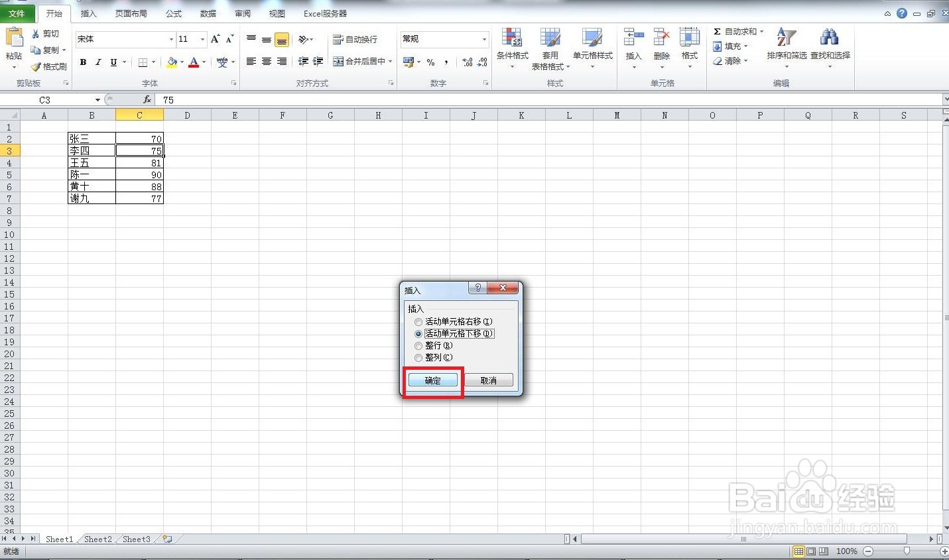This screenshot has height=560, width=949.
Task: Open Cell Styles gallery
Action: coord(592,49)
